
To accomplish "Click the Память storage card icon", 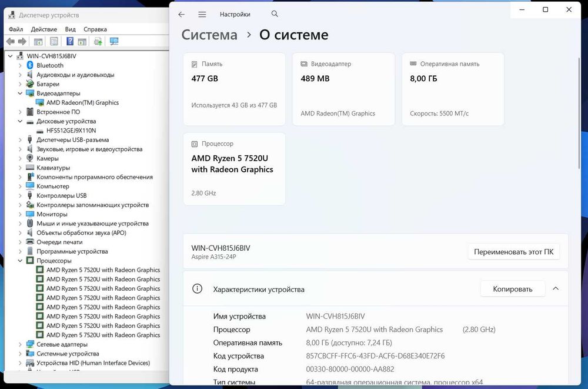I will tap(194, 64).
